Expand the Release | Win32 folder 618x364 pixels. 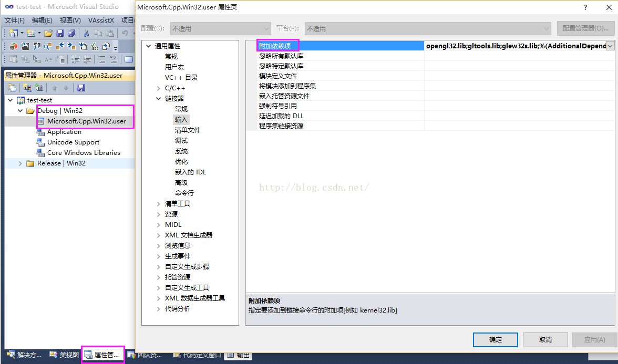[20, 163]
